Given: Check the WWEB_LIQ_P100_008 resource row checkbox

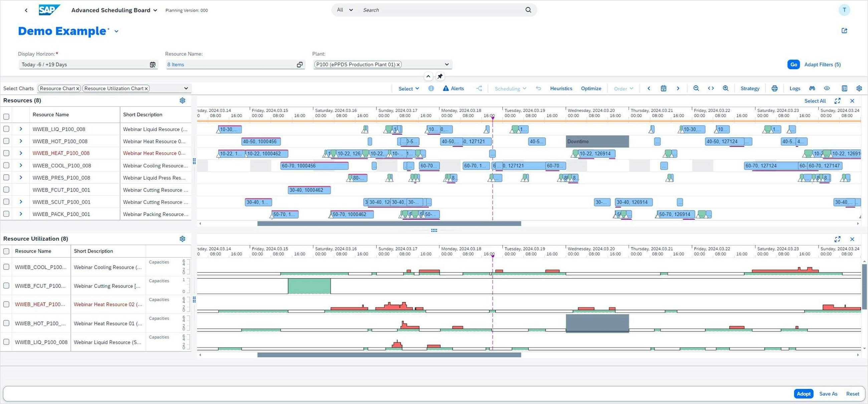Looking at the screenshot, I should (x=6, y=129).
